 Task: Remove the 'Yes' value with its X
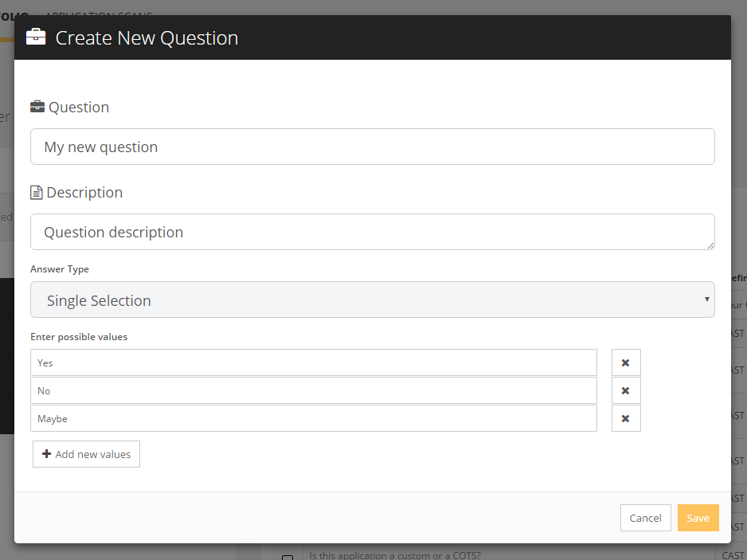point(625,362)
